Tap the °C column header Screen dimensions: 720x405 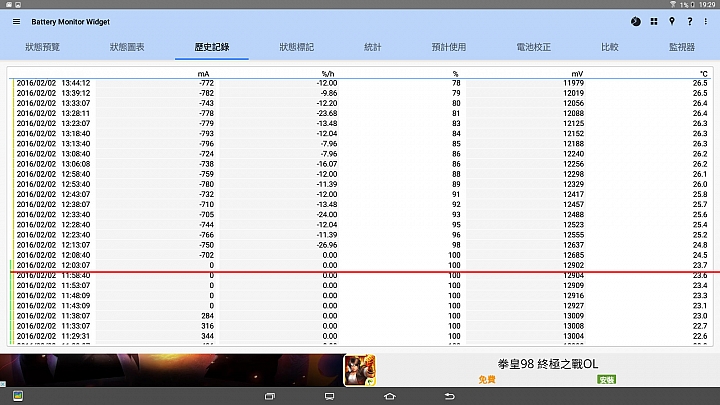[x=703, y=73]
